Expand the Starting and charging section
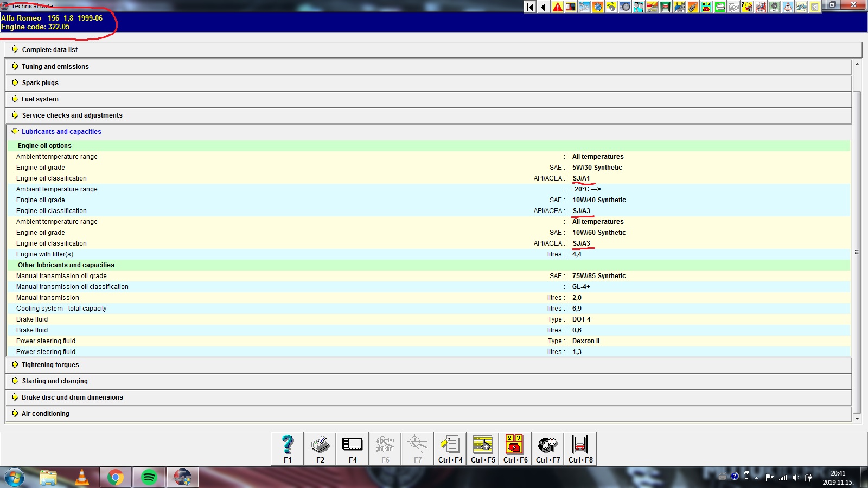 tap(429, 381)
